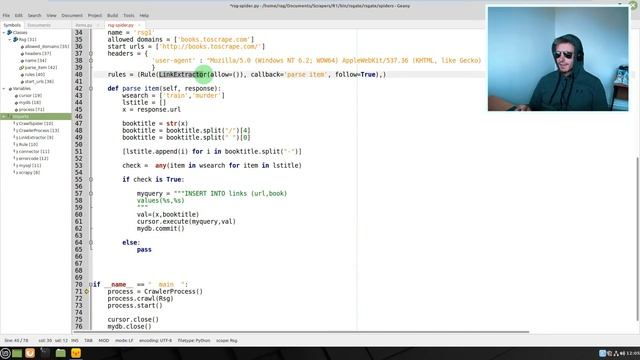Click the encoding: UTF-8 status entry
Viewport: 640px width, 360px height.
coord(155,340)
